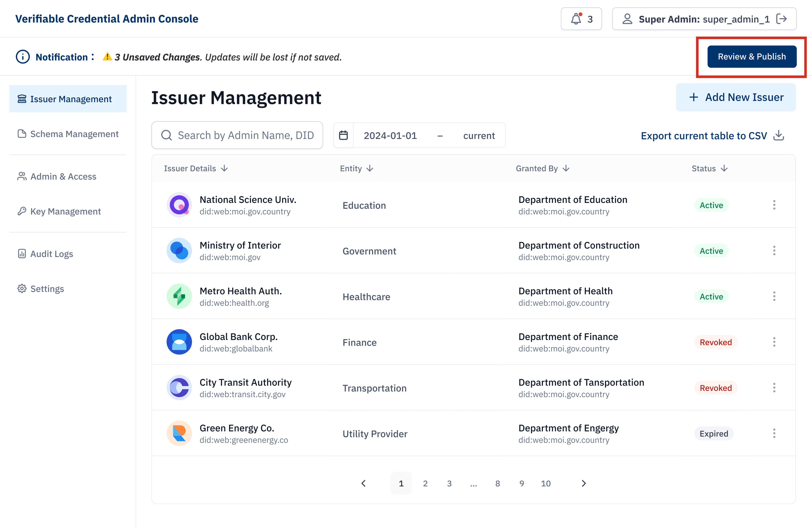Click the notification bell icon

click(x=576, y=19)
